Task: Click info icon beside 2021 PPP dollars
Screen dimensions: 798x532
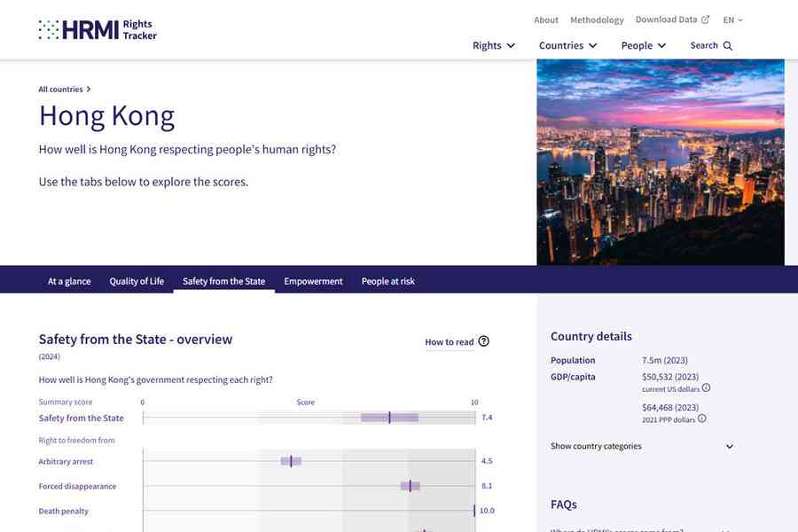Action: pyautogui.click(x=702, y=419)
